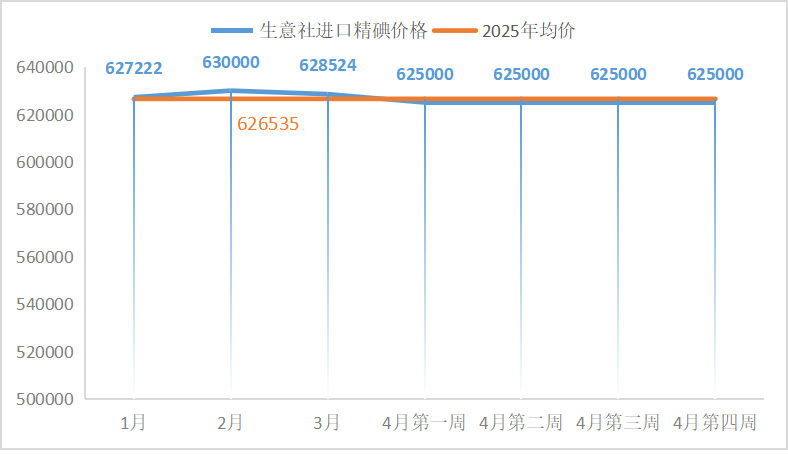Click the 2月 axis category label
This screenshot has height=464, width=788.
230,423
